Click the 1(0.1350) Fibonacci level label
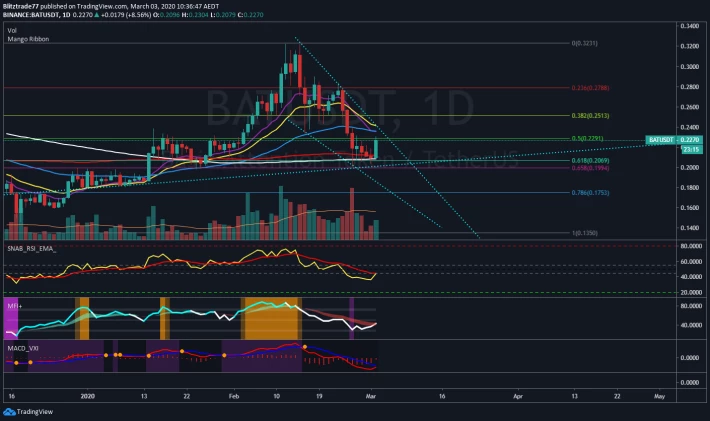710x421 pixels. (x=584, y=233)
